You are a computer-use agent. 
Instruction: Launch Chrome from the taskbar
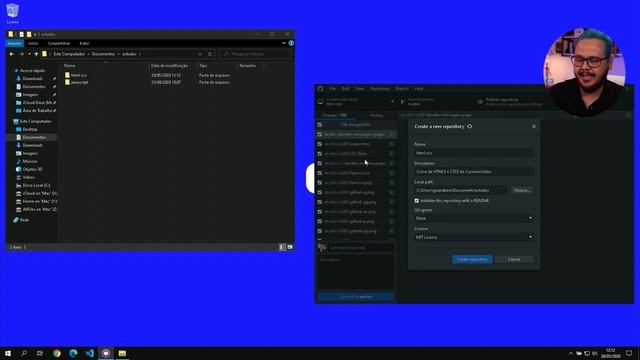tap(57, 353)
